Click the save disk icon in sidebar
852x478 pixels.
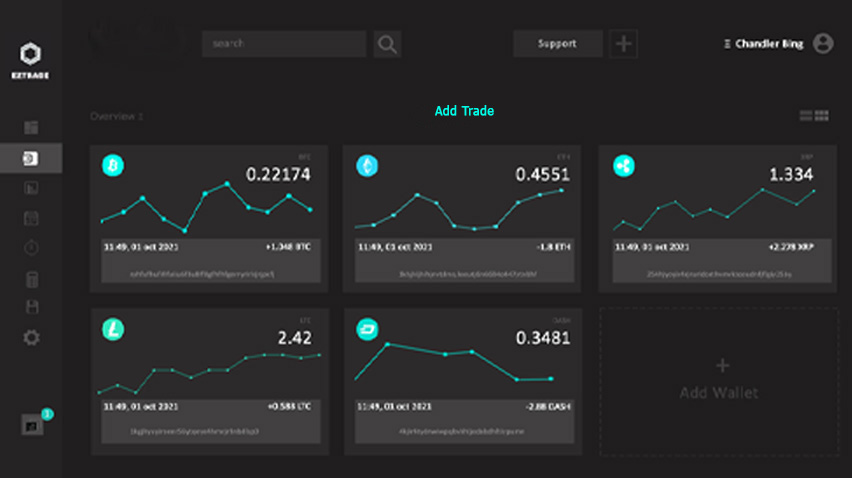(32, 308)
